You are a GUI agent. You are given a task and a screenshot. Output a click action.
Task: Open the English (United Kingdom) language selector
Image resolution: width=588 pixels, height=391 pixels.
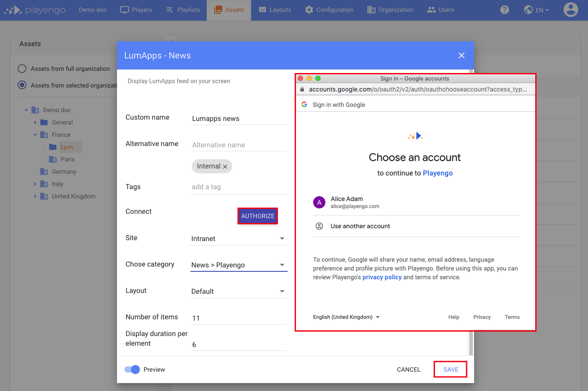pos(346,317)
